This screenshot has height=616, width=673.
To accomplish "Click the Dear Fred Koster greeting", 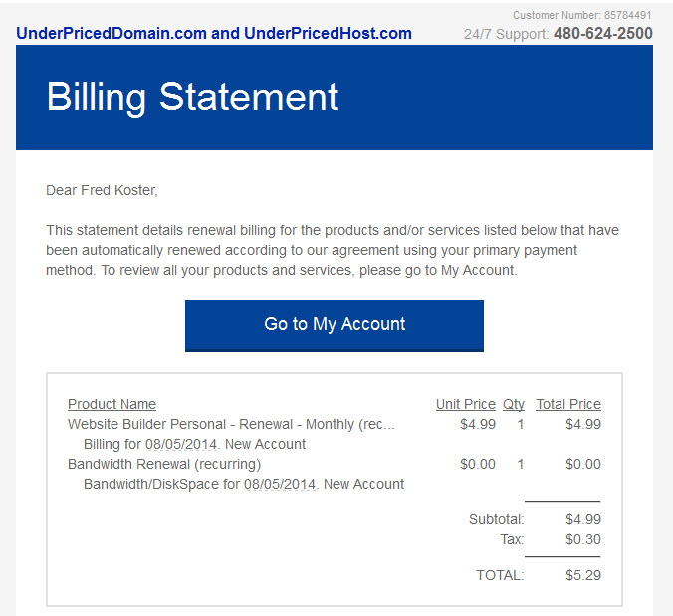I will click(x=103, y=190).
